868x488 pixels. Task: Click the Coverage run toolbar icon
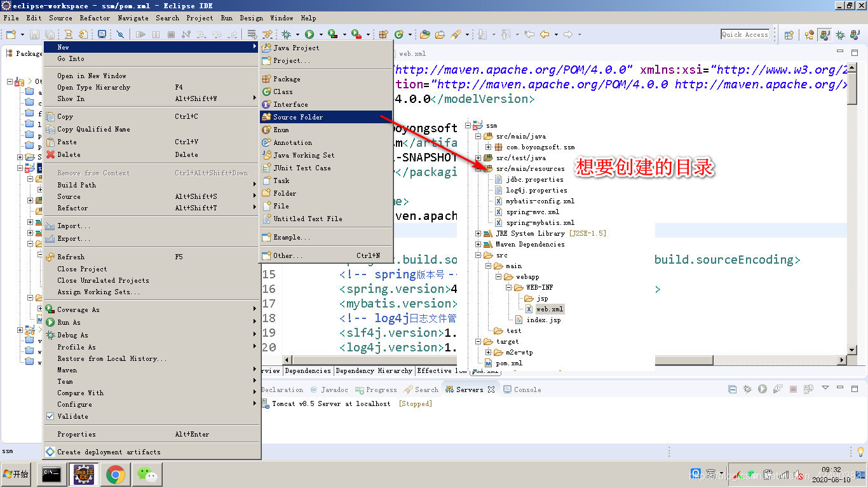[332, 34]
